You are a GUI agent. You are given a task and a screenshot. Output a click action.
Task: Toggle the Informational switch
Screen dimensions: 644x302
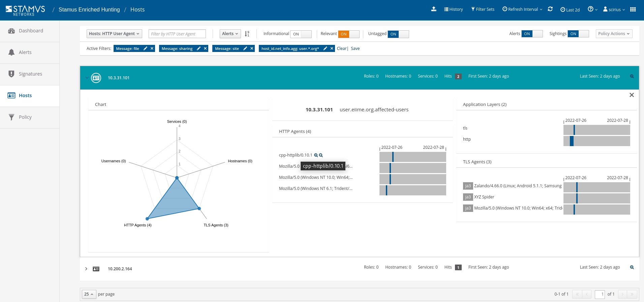pyautogui.click(x=301, y=34)
